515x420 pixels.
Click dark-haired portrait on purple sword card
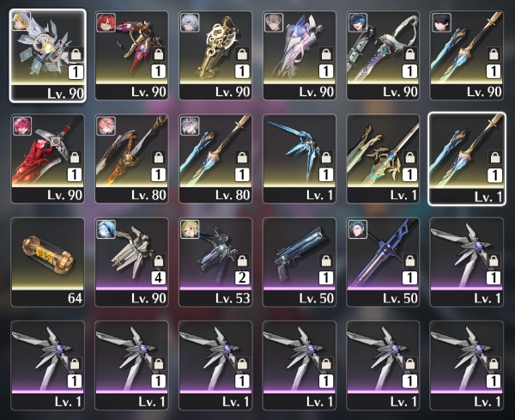point(358,229)
